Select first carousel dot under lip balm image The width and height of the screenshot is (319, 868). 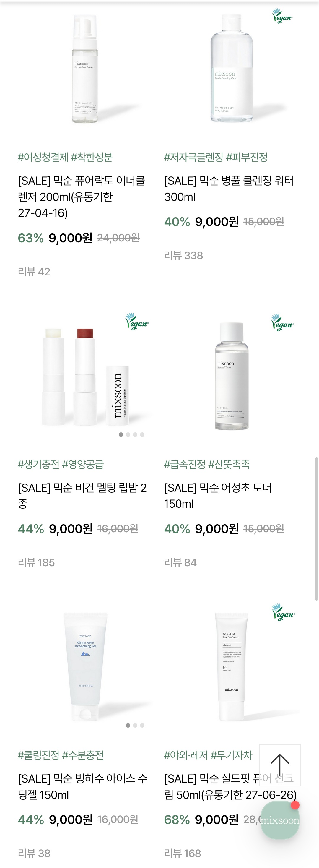121,434
